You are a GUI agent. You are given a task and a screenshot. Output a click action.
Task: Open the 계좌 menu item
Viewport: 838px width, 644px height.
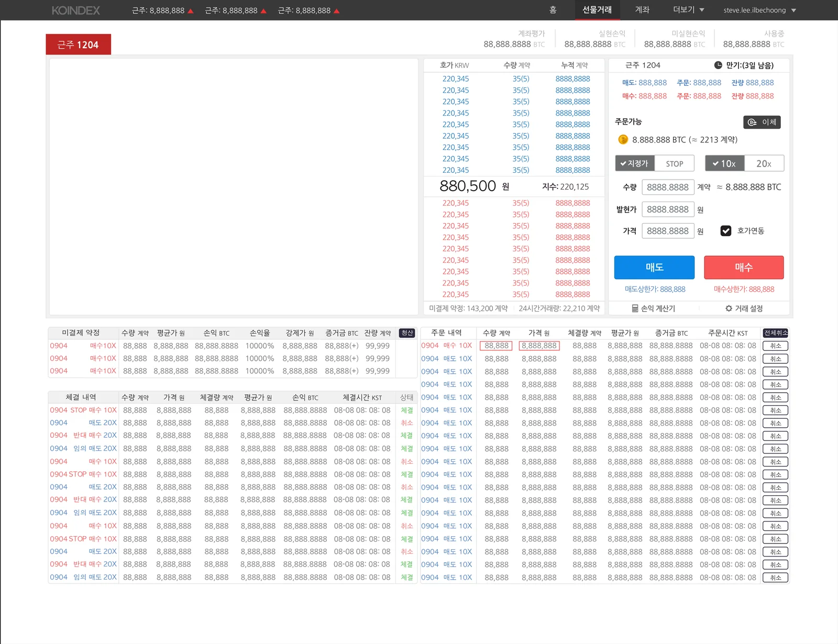pos(642,10)
